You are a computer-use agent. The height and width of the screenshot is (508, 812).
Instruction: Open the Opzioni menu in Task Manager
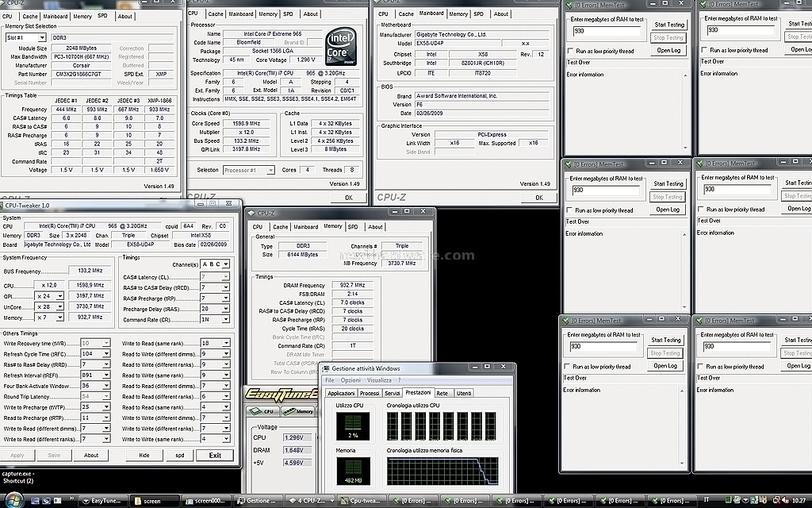(x=350, y=380)
